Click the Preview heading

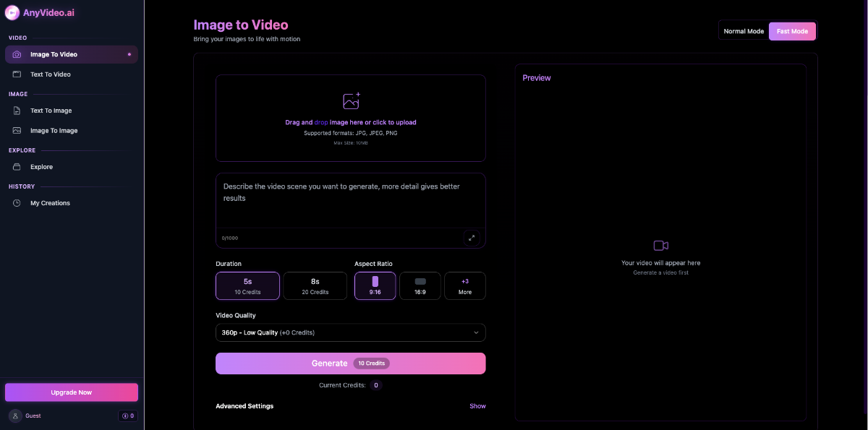537,78
